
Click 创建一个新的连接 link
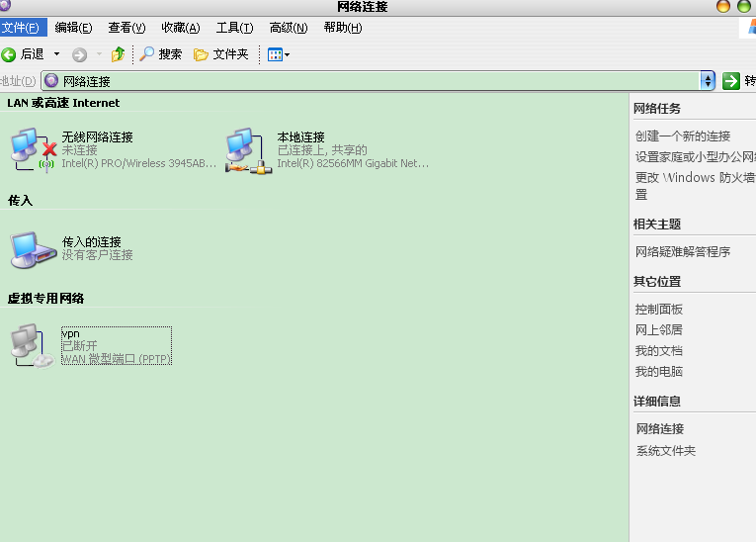click(683, 136)
